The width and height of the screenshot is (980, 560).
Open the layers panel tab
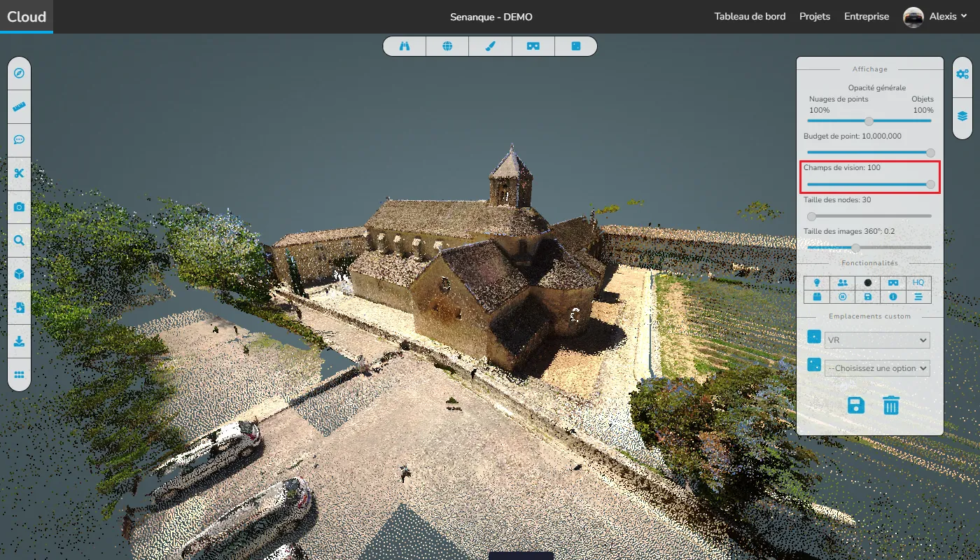[962, 116]
